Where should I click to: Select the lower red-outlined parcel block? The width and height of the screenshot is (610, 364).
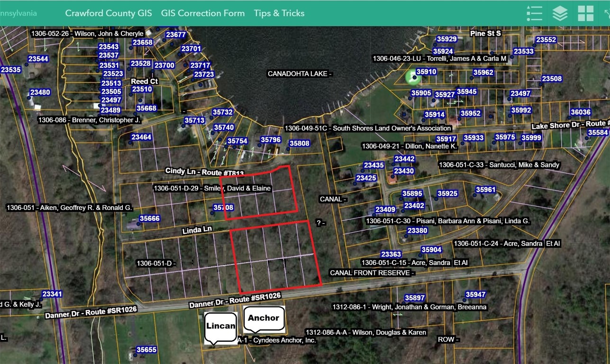[275, 256]
